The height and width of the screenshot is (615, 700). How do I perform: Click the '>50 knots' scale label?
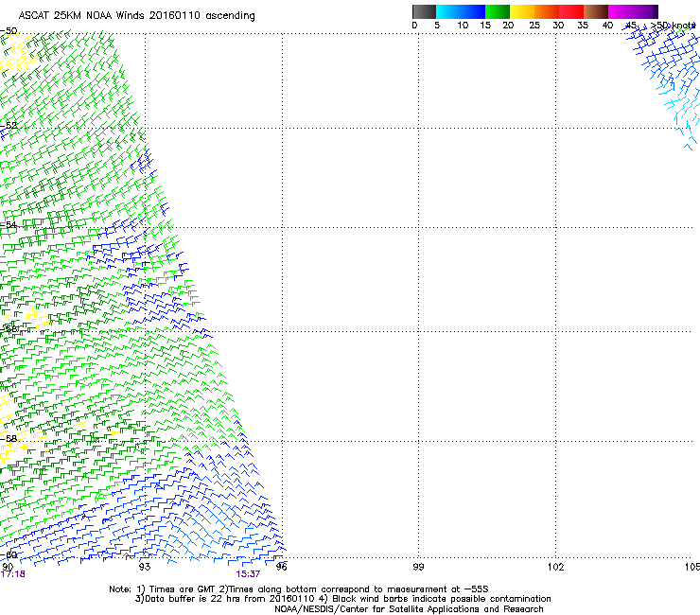click(673, 26)
